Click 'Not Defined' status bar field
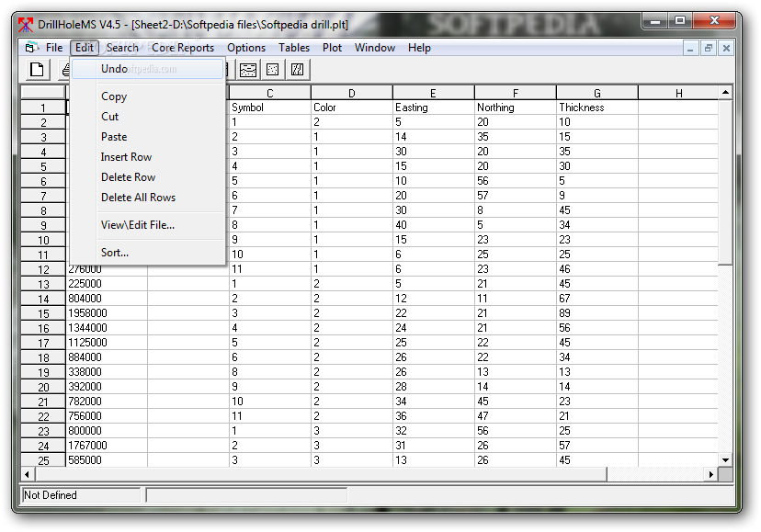The width and height of the screenshot is (761, 532). click(x=81, y=495)
